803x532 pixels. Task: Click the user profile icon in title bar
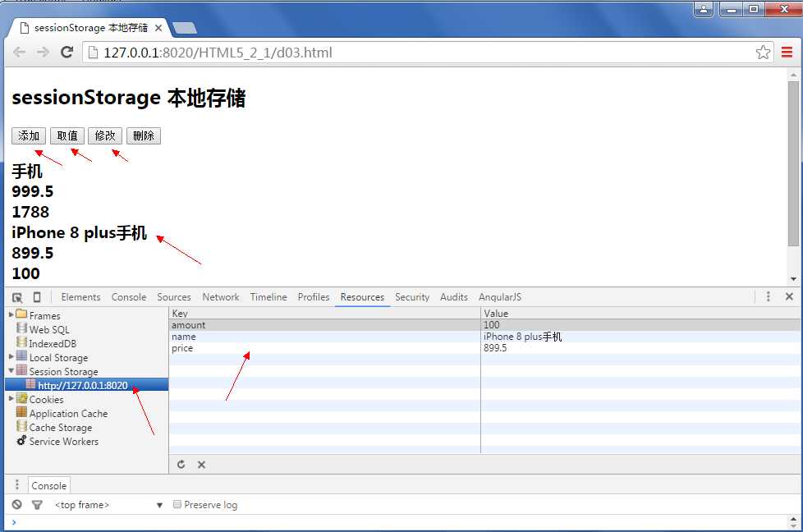click(x=703, y=9)
